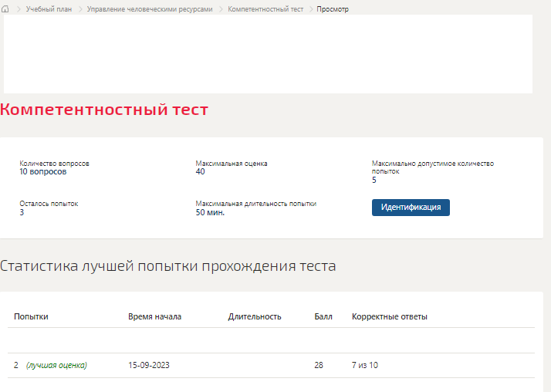551x392 pixels.
Task: Click the 'Корректные ответы' column header
Action: coord(390,316)
